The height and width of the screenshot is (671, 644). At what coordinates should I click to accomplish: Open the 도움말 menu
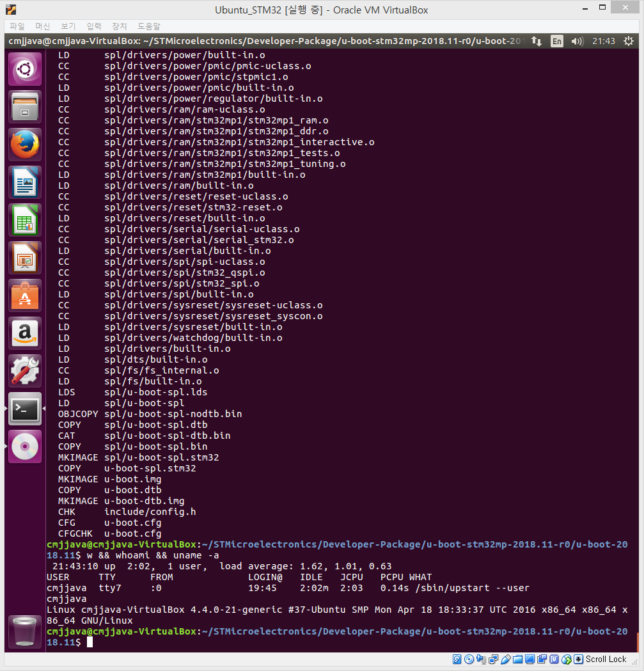click(149, 26)
